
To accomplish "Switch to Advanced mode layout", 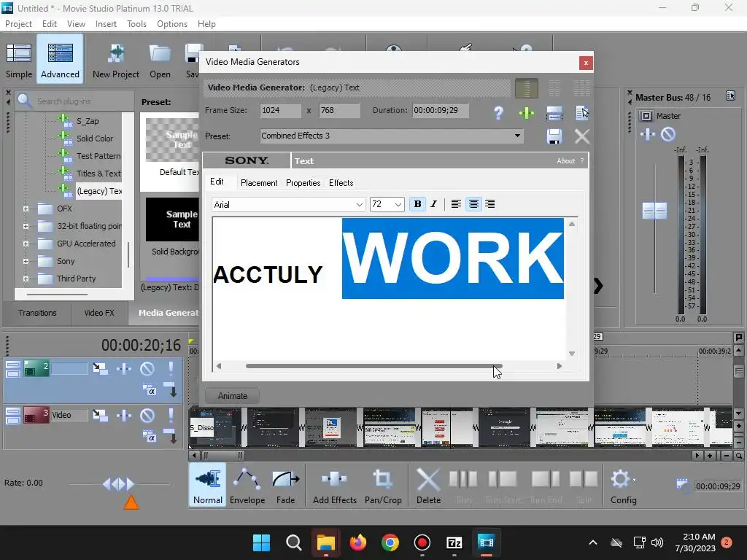I will [x=60, y=60].
